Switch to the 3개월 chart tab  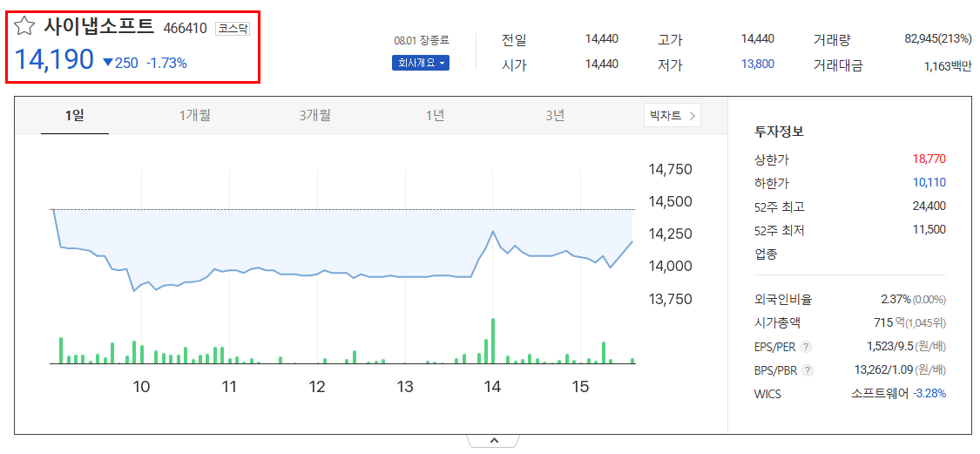314,115
